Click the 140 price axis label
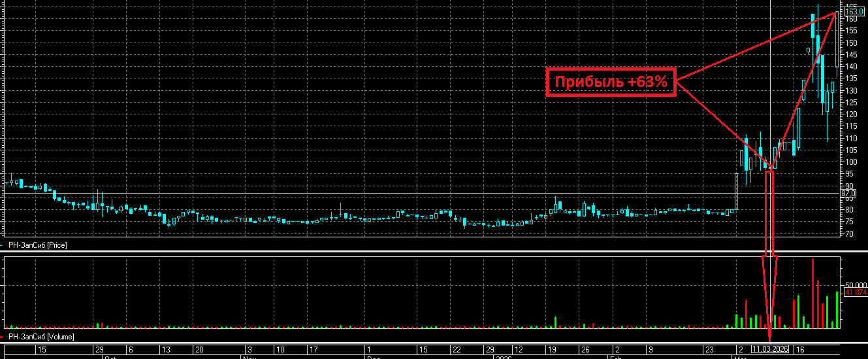 [x=852, y=66]
